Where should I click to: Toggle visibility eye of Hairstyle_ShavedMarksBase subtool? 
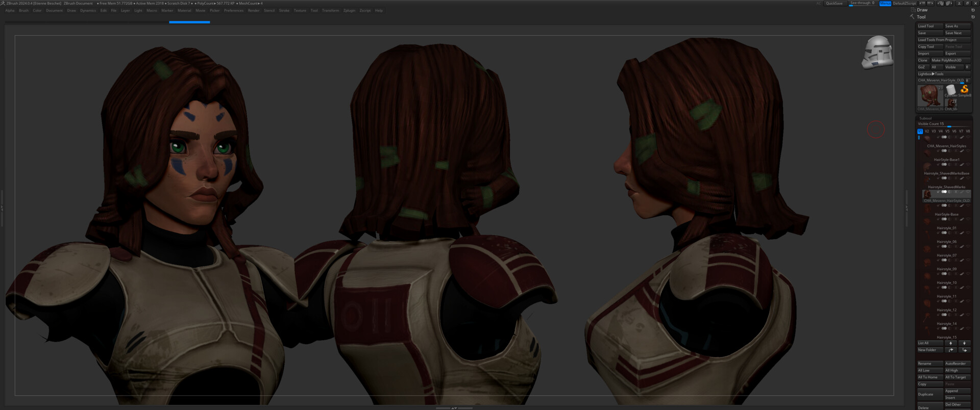tap(968, 164)
